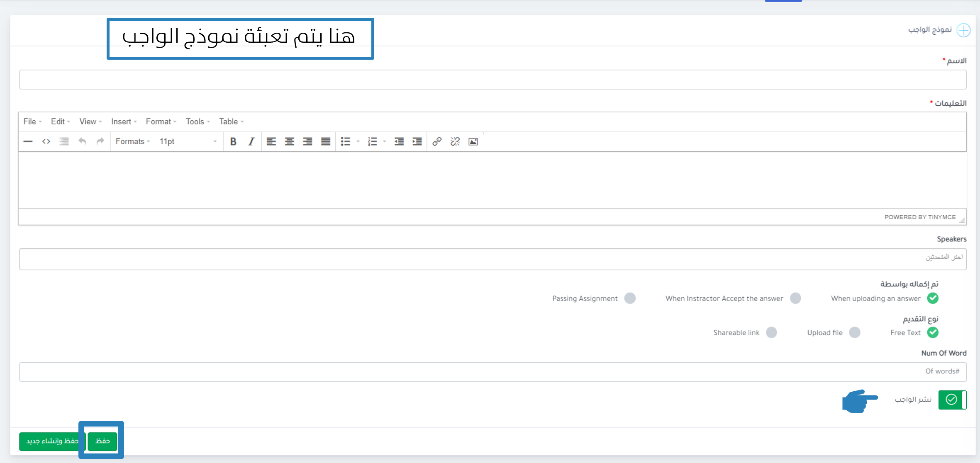Click the insert link icon
Screen dimensions: 980x463
point(437,142)
